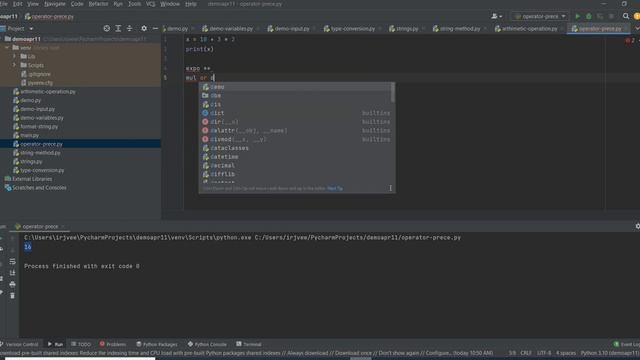
Task: Open Python Packages tool window
Action: (157, 344)
